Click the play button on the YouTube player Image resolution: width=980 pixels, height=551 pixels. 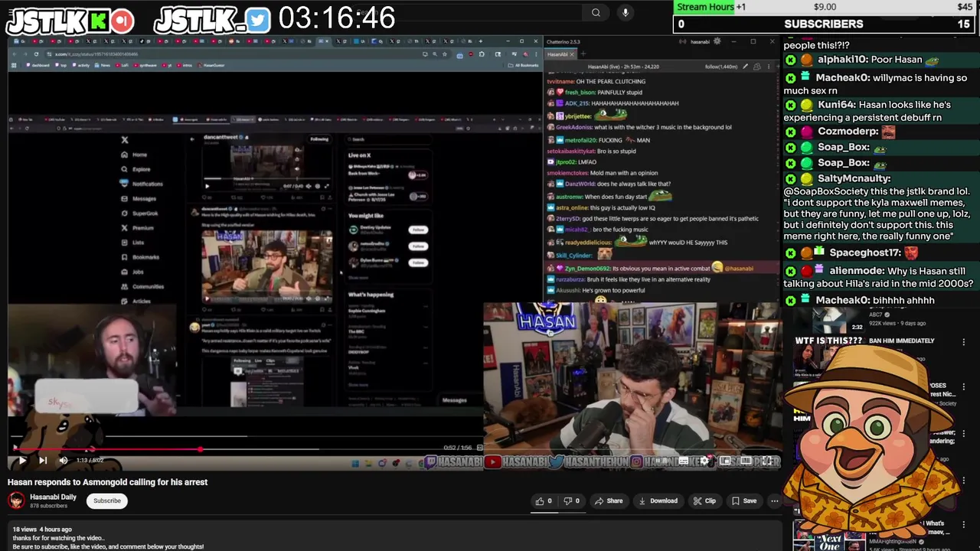click(x=21, y=460)
